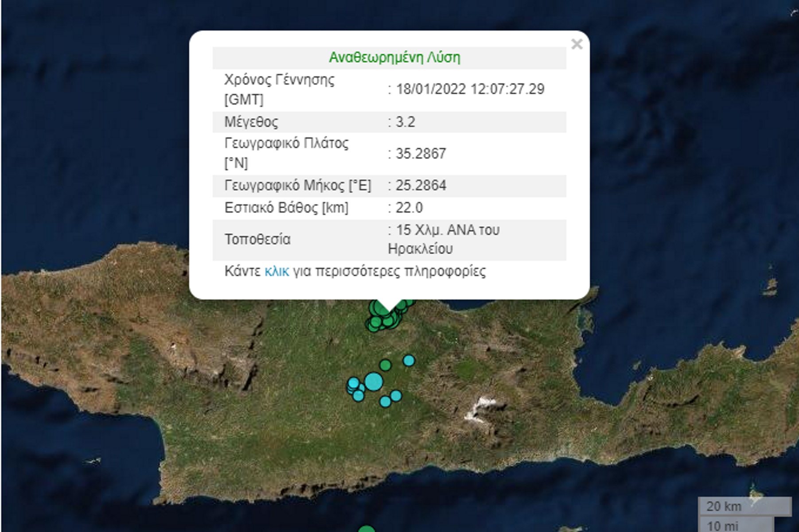This screenshot has height=532, width=799.
Task: Click the location text '15 Χλμ. ΑΝΑ του Ηρακλείου'
Action: 444,239
